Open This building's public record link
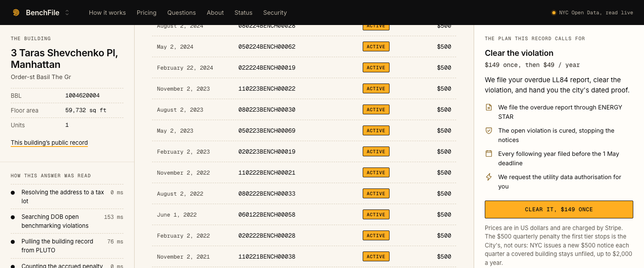 point(49,143)
